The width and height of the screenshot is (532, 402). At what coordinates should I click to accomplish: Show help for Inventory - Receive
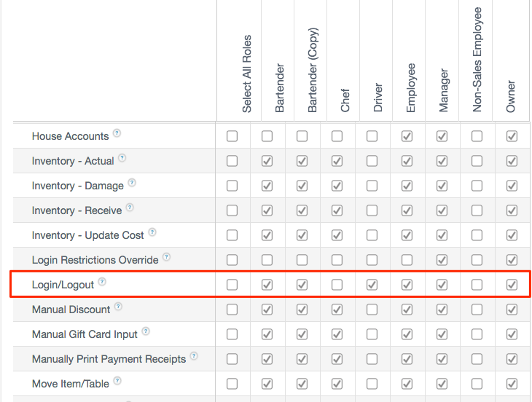tap(130, 208)
